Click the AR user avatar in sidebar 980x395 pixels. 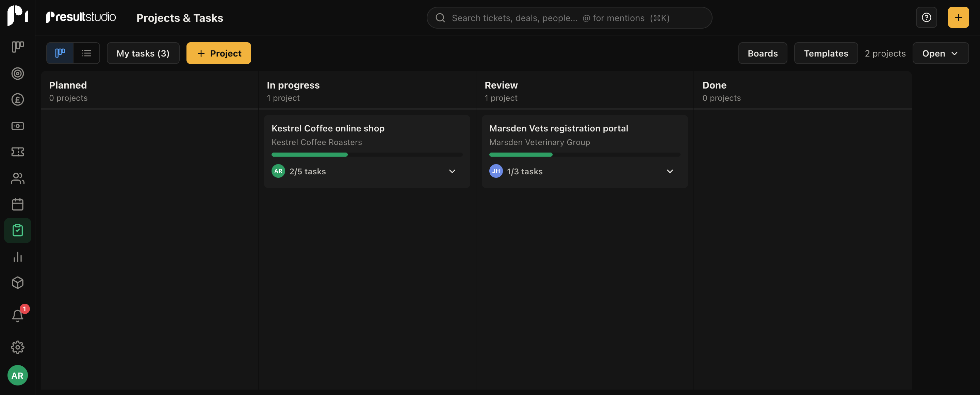pyautogui.click(x=17, y=376)
